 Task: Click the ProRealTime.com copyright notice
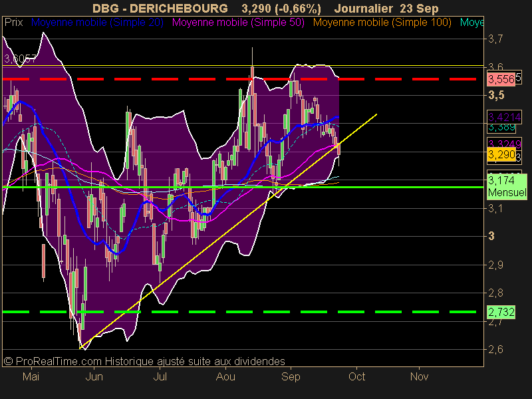pos(144,361)
